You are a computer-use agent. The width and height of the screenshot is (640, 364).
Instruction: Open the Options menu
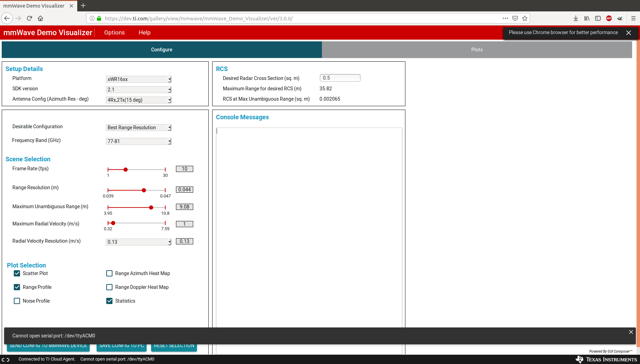coord(115,32)
